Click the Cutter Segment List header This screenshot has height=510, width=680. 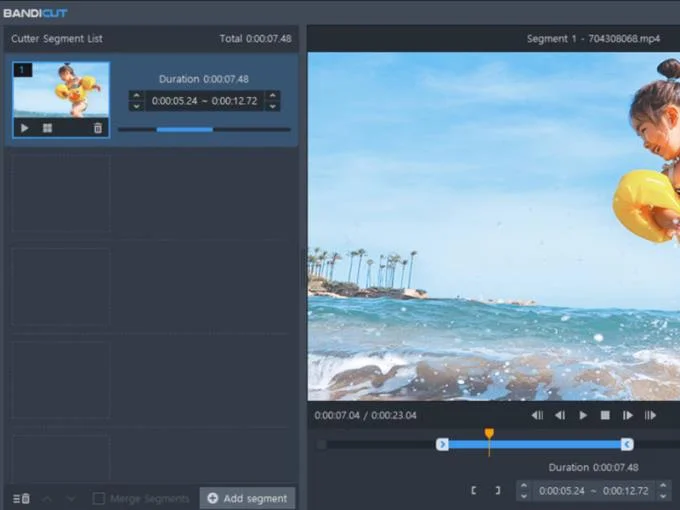click(x=57, y=39)
